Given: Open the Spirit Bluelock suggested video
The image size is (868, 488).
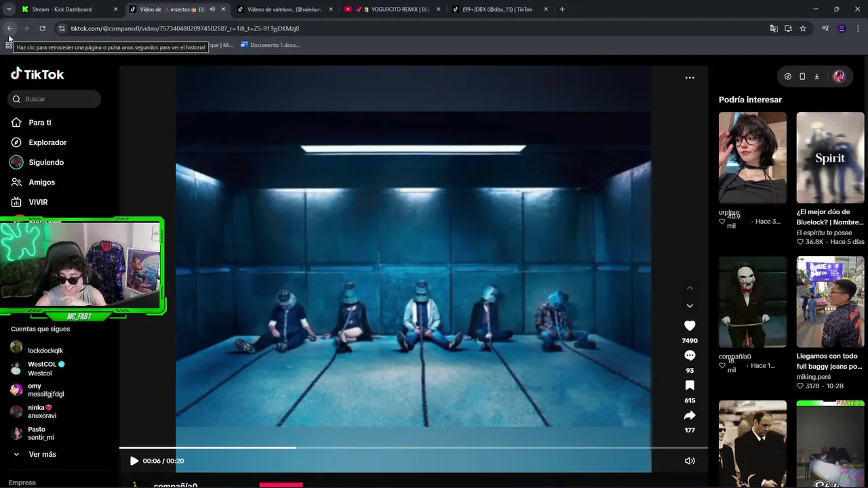Looking at the screenshot, I should 830,158.
